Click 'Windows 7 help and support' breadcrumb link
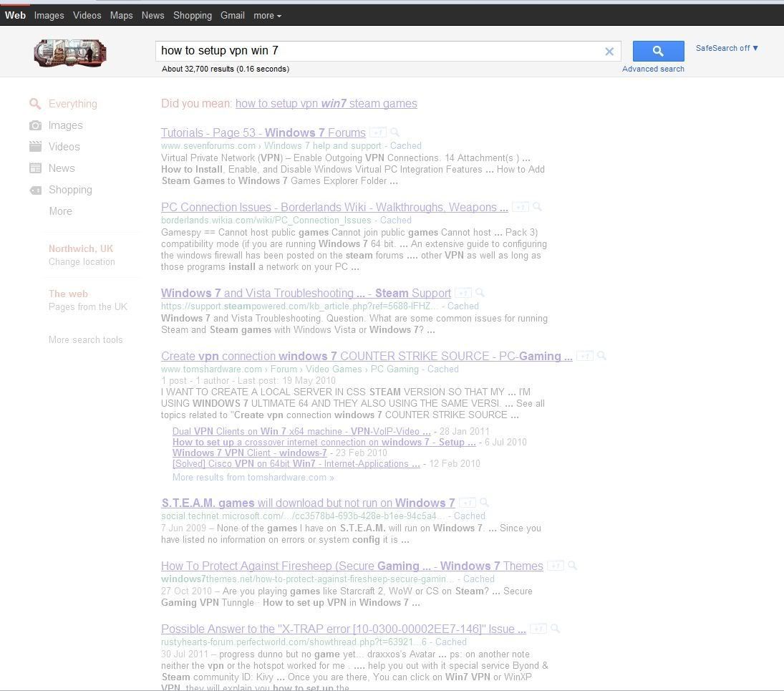 click(322, 145)
